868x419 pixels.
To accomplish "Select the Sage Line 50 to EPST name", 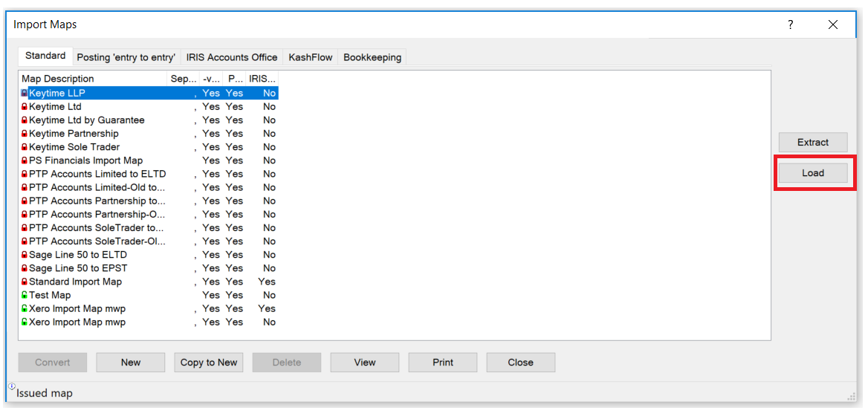I will click(79, 268).
